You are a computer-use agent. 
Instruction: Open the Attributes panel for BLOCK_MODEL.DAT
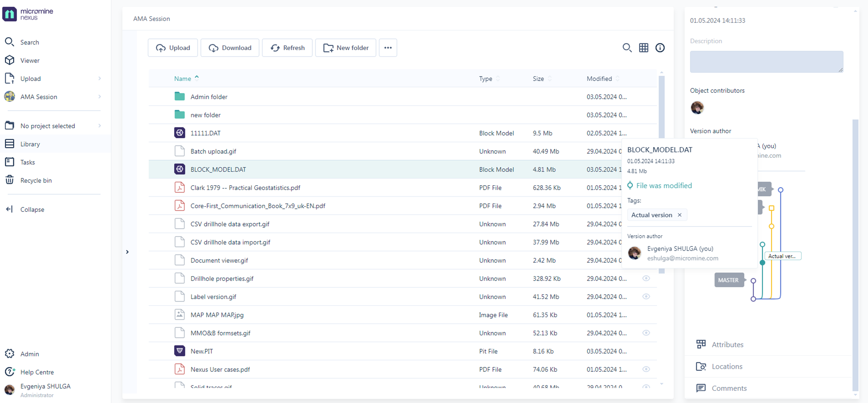pos(727,344)
